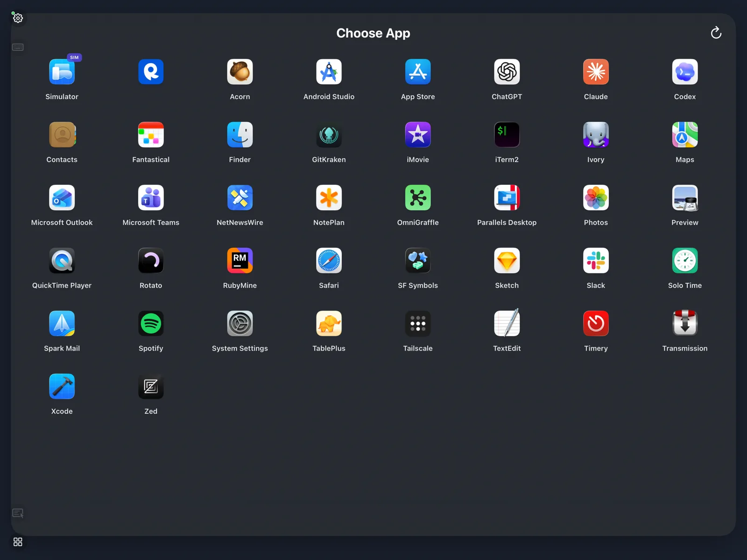Screen dimensions: 747x560
Task: Click the 'Android Studio' label
Action: point(329,97)
